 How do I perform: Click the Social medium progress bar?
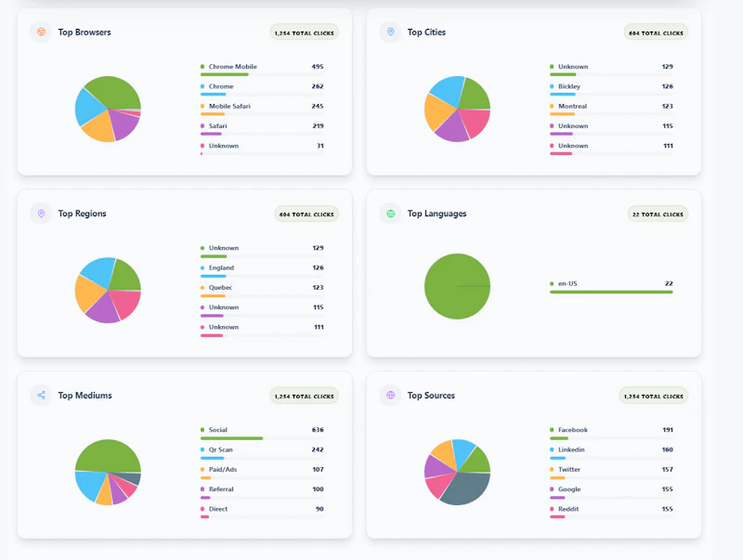click(x=262, y=438)
